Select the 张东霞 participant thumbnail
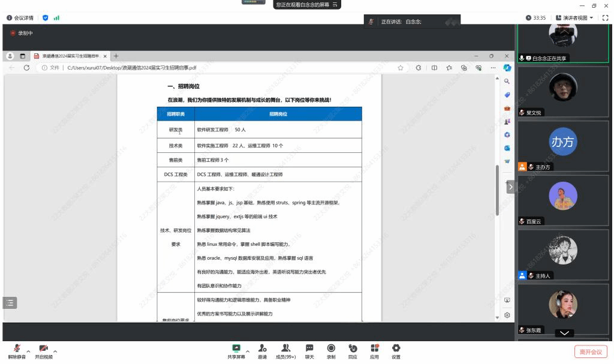 click(562, 309)
